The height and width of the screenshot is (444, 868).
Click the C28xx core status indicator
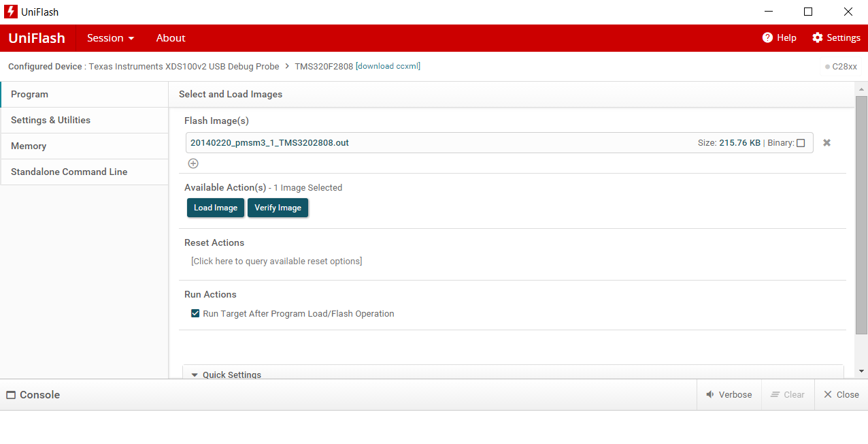tap(841, 67)
